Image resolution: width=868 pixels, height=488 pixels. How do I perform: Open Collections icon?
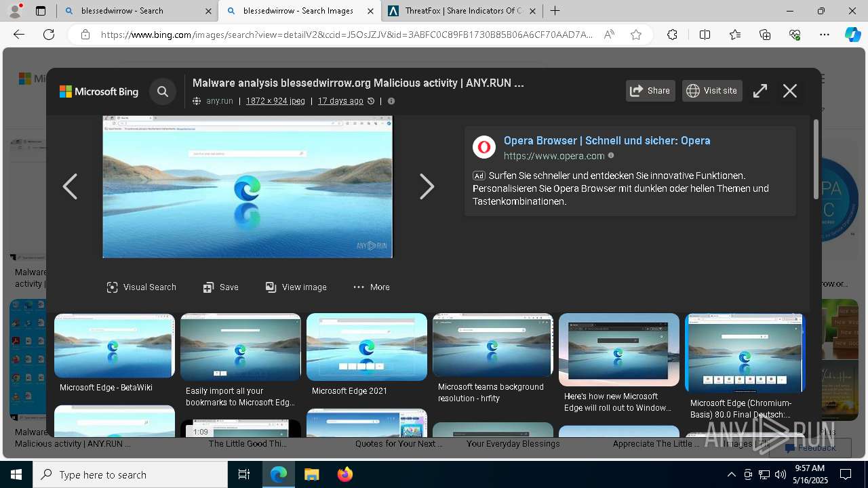tap(765, 35)
